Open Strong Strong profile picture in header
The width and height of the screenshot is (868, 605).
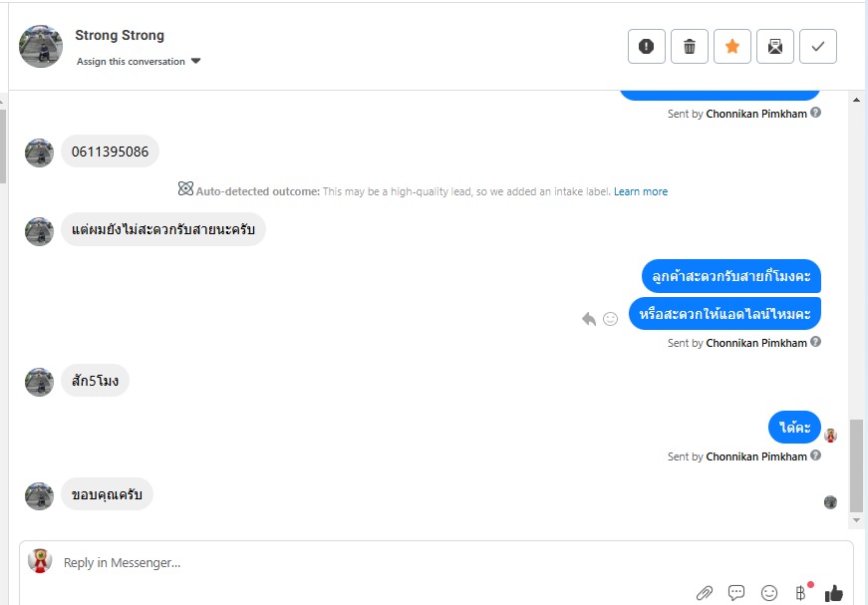coord(41,47)
